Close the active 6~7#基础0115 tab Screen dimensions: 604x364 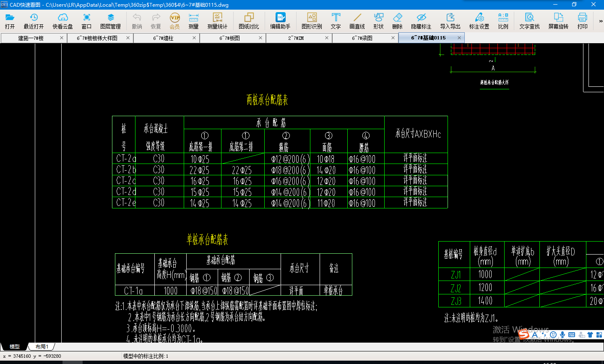pyautogui.click(x=459, y=38)
